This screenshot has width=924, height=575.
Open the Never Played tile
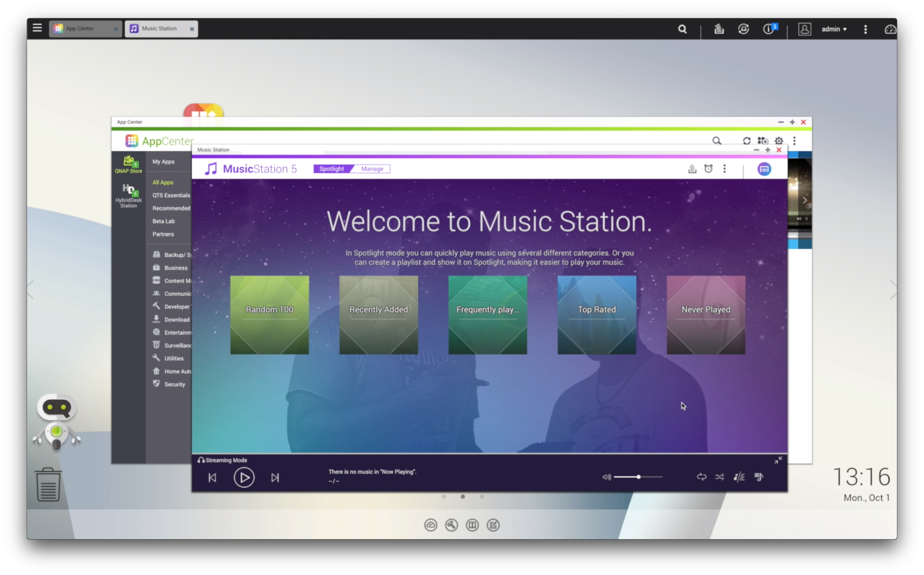pyautogui.click(x=706, y=315)
